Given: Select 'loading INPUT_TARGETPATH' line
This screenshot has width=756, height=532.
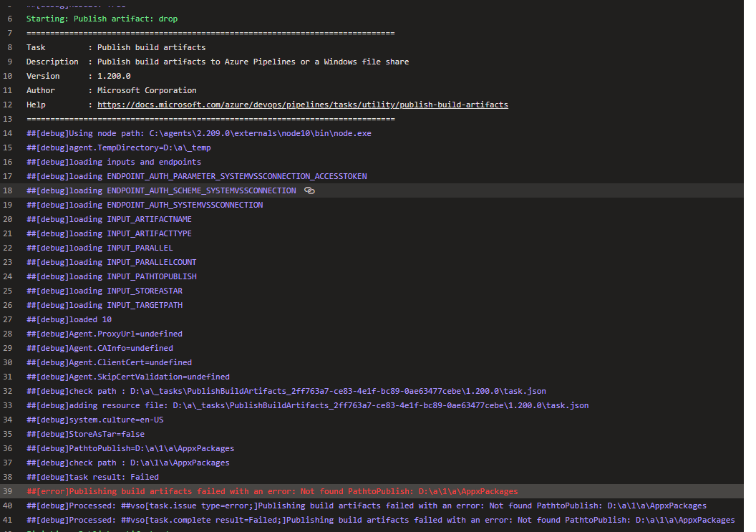Looking at the screenshot, I should (x=105, y=305).
